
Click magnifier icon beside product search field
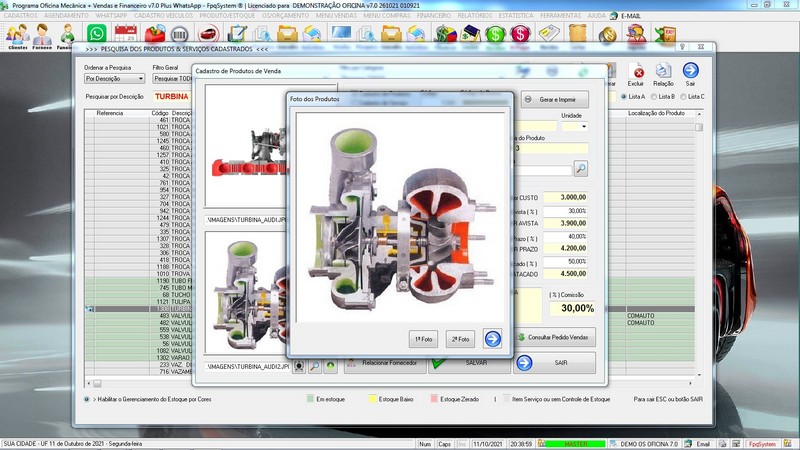point(581,168)
